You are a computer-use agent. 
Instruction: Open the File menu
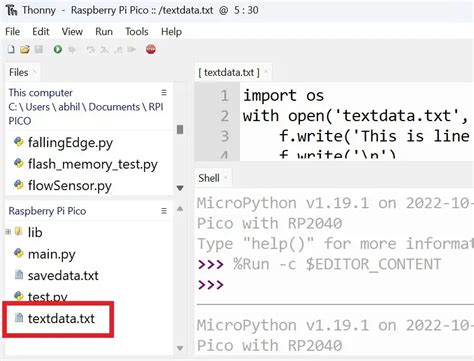coord(13,32)
